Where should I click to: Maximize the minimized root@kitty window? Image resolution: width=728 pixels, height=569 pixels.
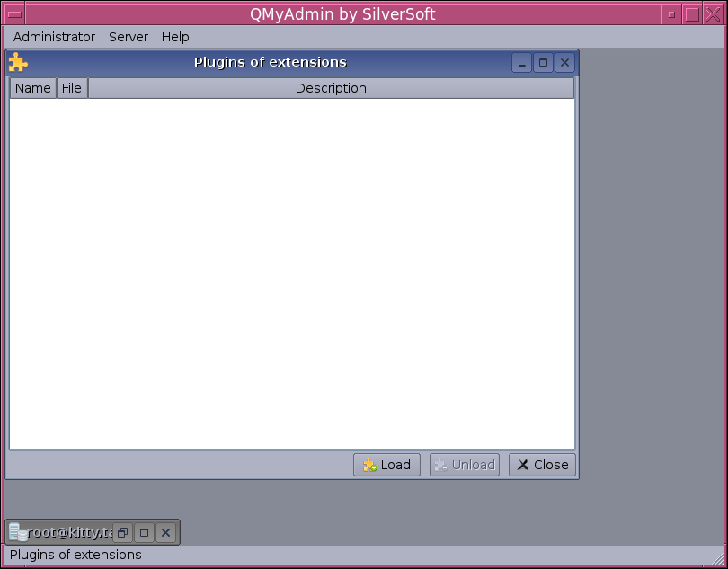point(144,532)
